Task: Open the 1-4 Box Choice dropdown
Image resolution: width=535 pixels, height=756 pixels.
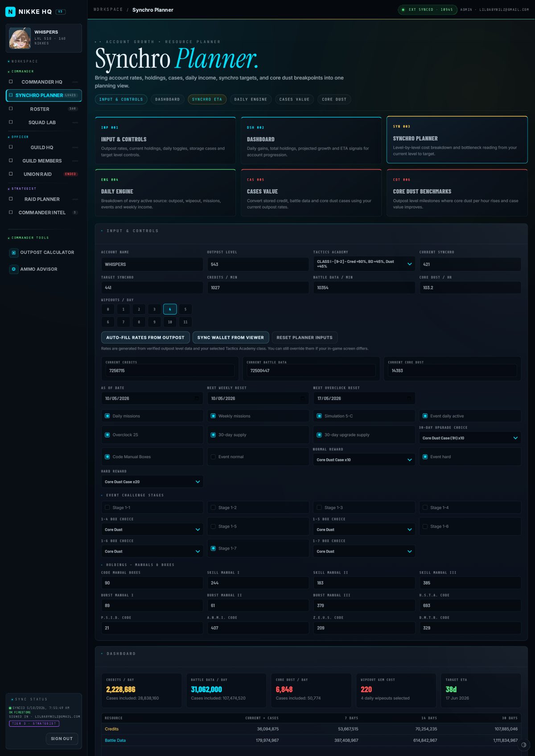Action: [152, 530]
